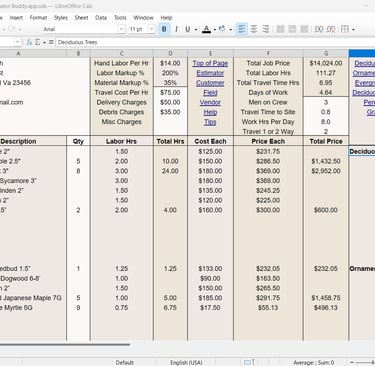Open the Help menu

click(x=166, y=18)
